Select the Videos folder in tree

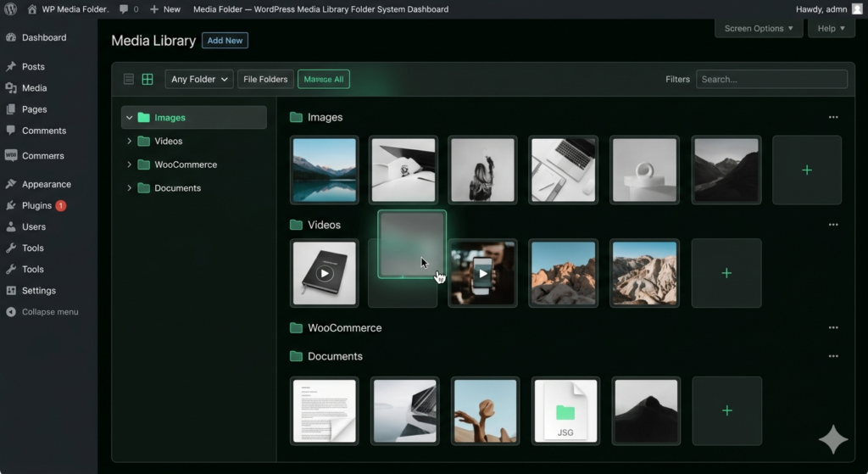[169, 142]
